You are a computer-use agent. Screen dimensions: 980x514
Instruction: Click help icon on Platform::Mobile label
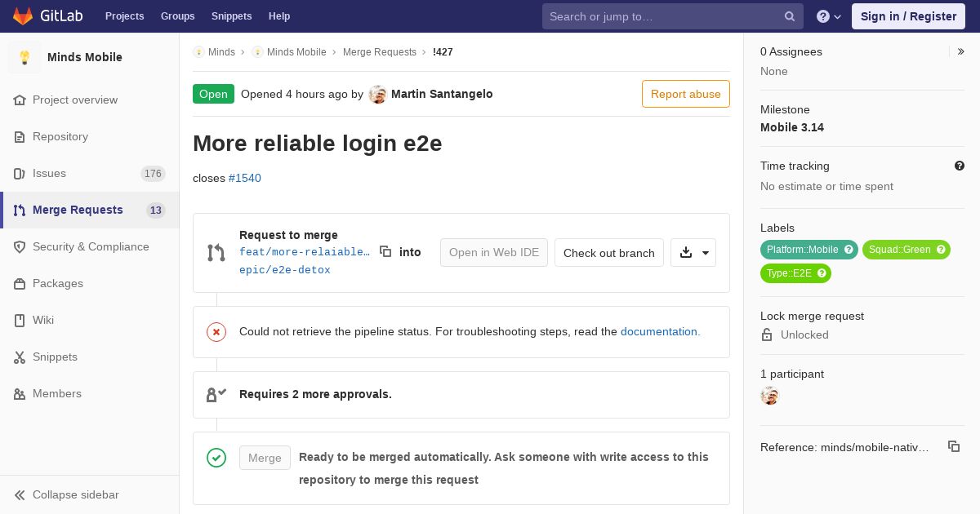click(849, 250)
